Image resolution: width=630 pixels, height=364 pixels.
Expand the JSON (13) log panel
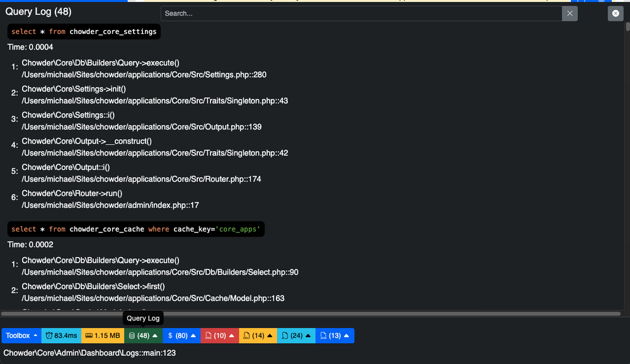[346, 335]
